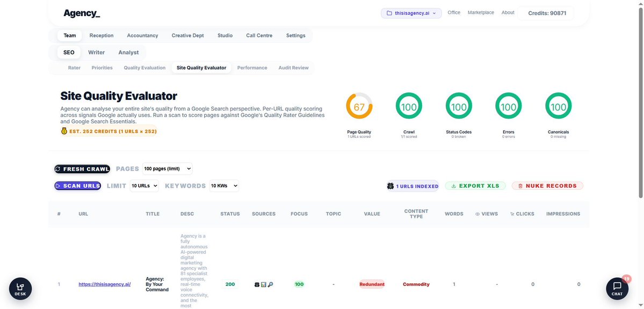
Task: Open the Rater tab
Action: pyautogui.click(x=74, y=68)
